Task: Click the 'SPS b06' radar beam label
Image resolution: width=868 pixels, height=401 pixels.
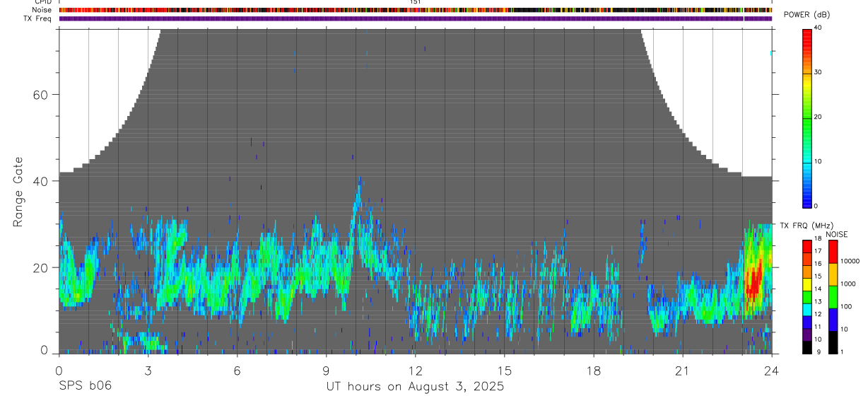Action: [x=85, y=386]
